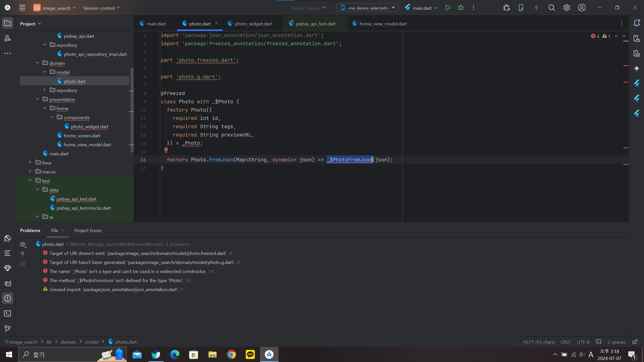This screenshot has height=362, width=644.
Task: Open Device Manager icon in toolbar
Action: click(521, 8)
